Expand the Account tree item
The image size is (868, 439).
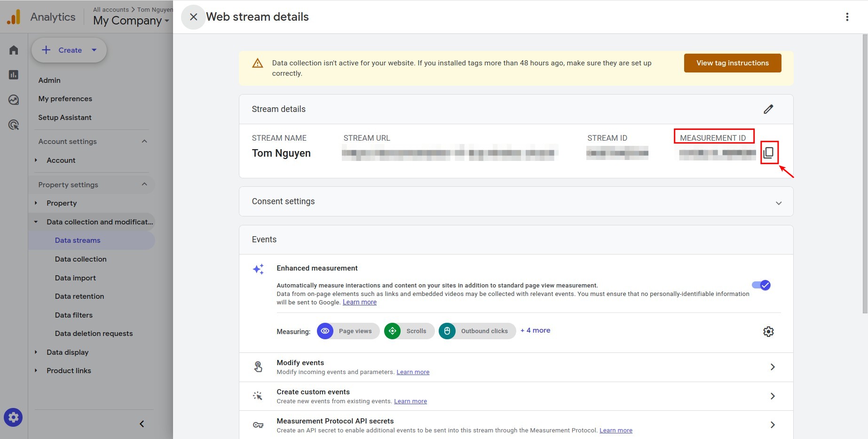36,160
